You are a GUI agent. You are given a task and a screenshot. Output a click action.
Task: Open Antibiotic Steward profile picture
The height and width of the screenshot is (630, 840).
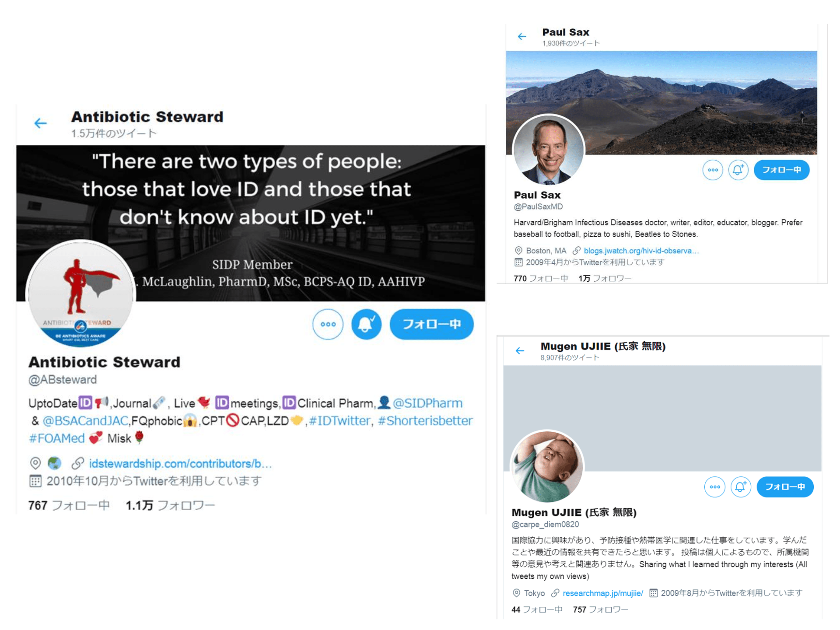81,294
